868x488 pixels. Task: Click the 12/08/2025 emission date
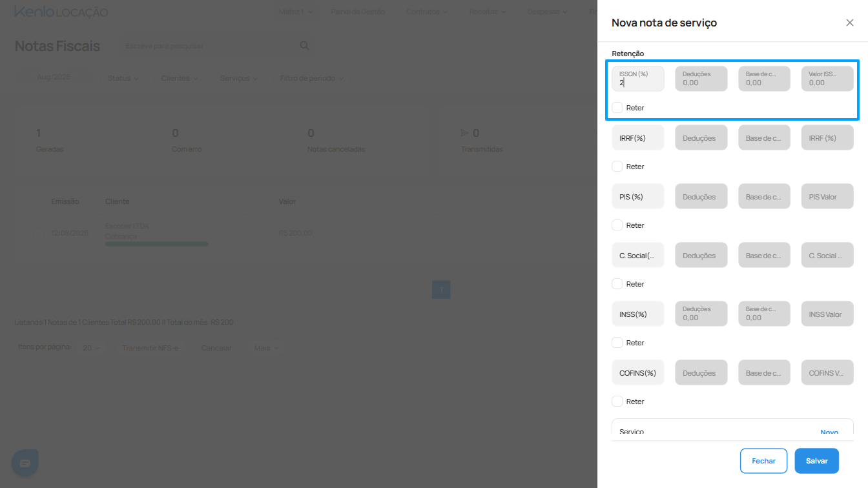(69, 233)
